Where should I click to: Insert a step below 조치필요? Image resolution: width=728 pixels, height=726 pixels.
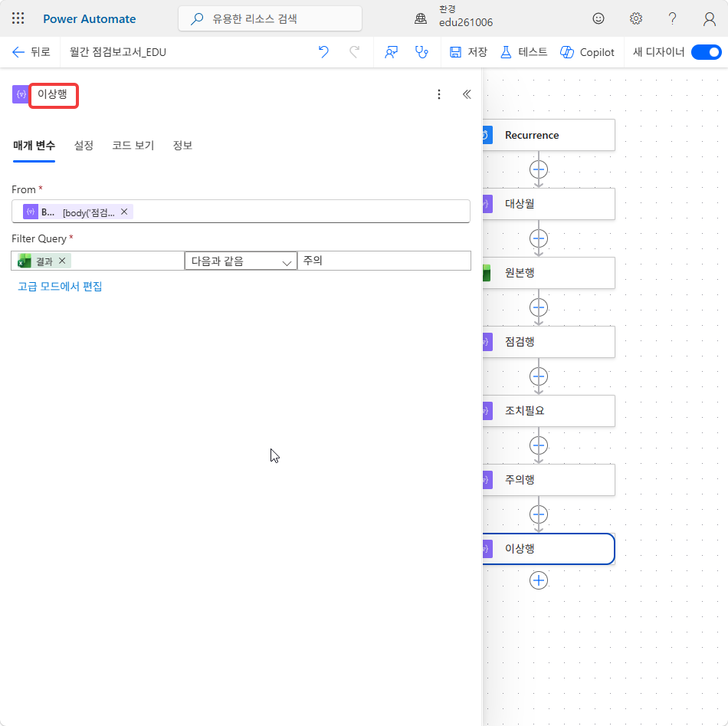tap(539, 445)
